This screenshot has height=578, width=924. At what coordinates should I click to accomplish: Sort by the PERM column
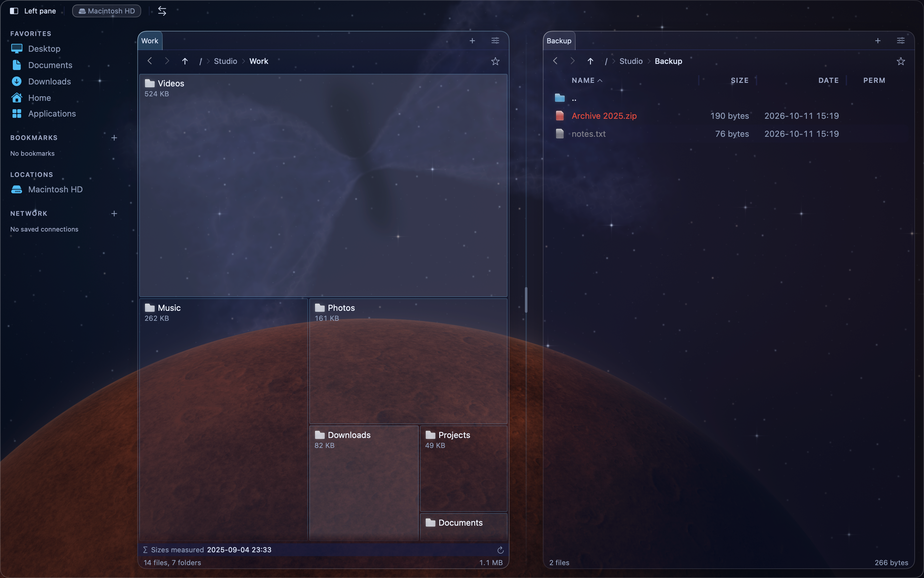874,80
